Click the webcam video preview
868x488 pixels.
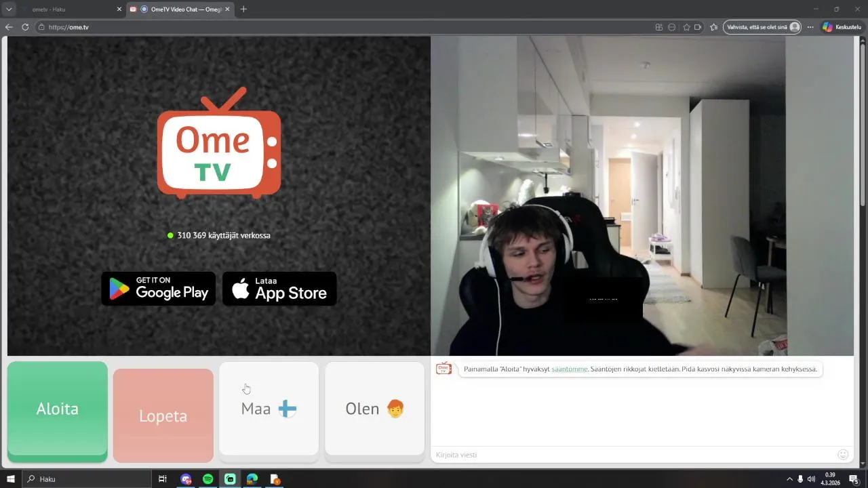click(x=642, y=196)
